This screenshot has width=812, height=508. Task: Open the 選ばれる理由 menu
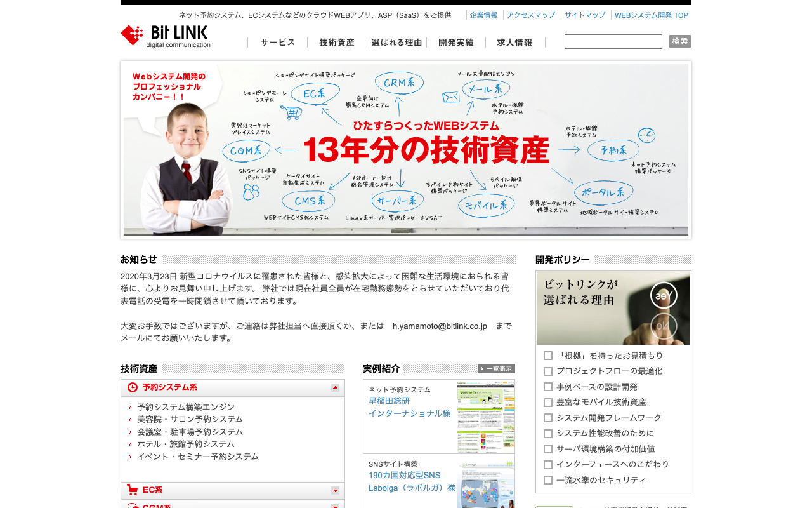point(396,43)
